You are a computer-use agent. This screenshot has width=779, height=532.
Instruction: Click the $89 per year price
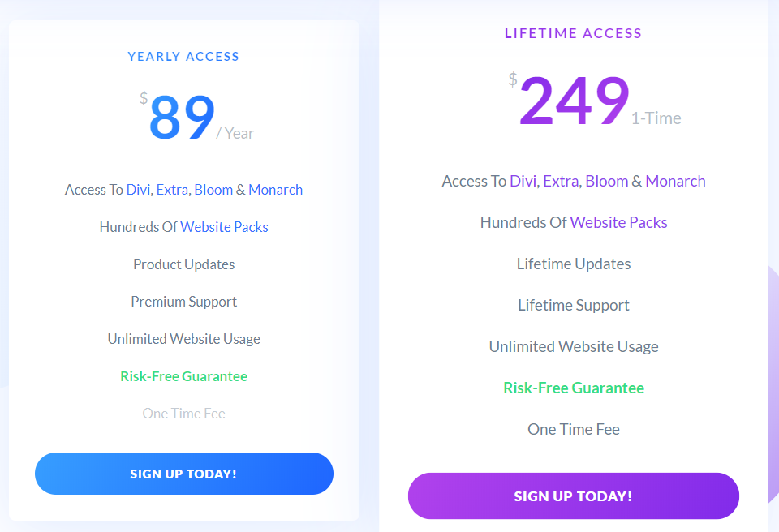coord(183,118)
